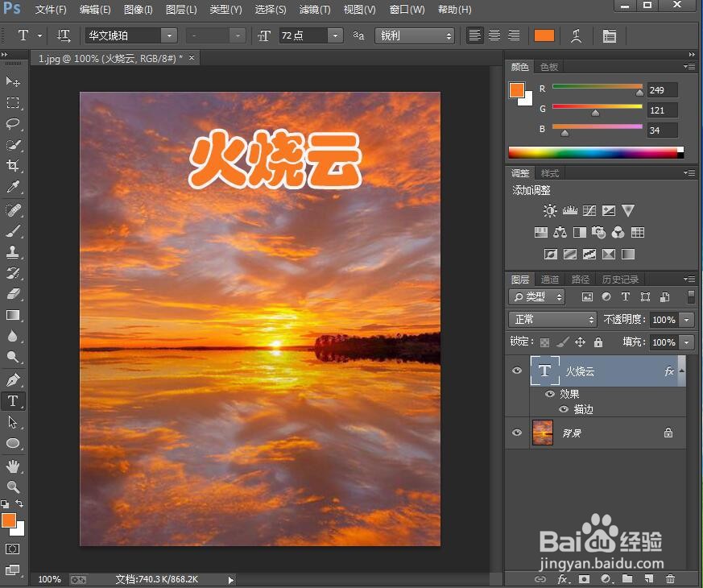Select the Clone Stamp tool

(13, 252)
